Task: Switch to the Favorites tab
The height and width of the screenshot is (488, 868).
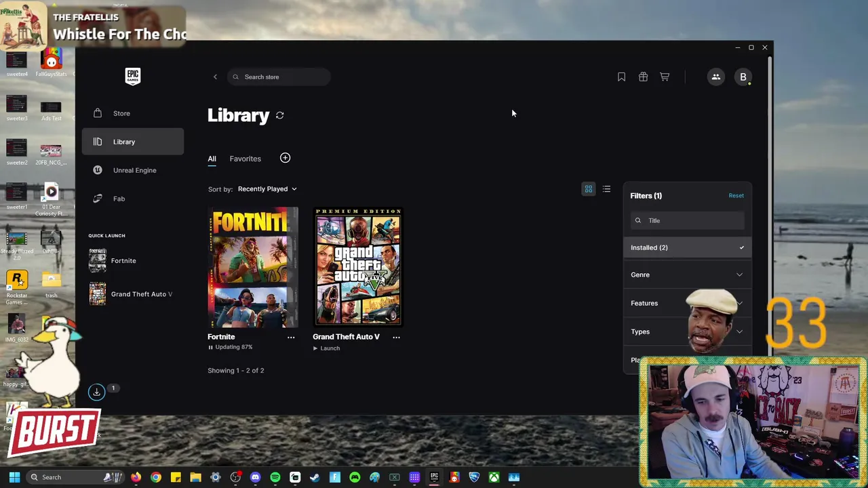Action: click(245, 159)
